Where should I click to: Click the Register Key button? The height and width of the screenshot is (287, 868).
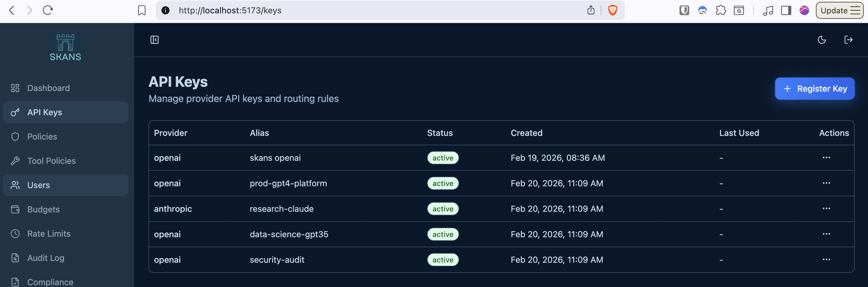coord(814,89)
